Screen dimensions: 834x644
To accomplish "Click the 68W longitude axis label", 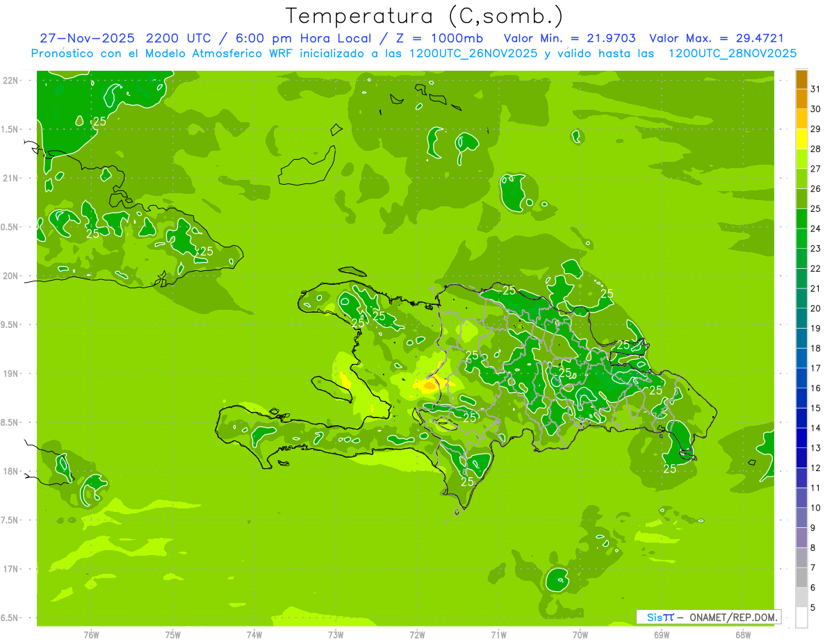I will [x=743, y=635].
